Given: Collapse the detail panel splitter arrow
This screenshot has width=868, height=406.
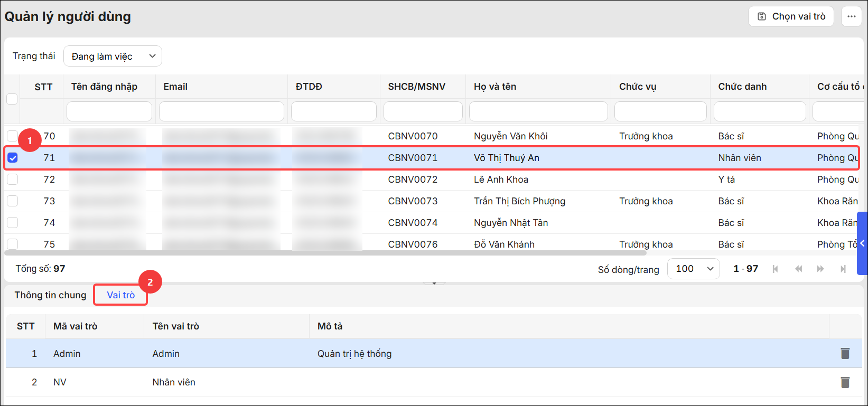Looking at the screenshot, I should click(434, 283).
